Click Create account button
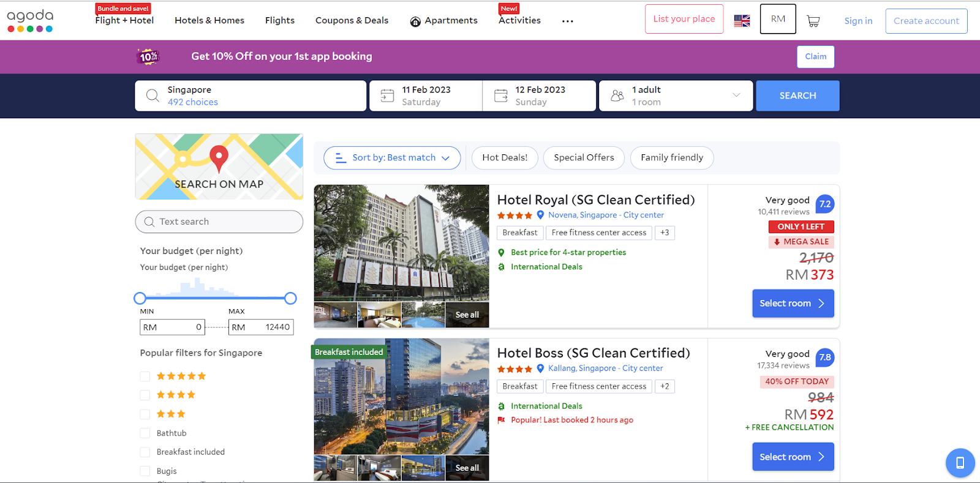The image size is (980, 483). pyautogui.click(x=926, y=21)
